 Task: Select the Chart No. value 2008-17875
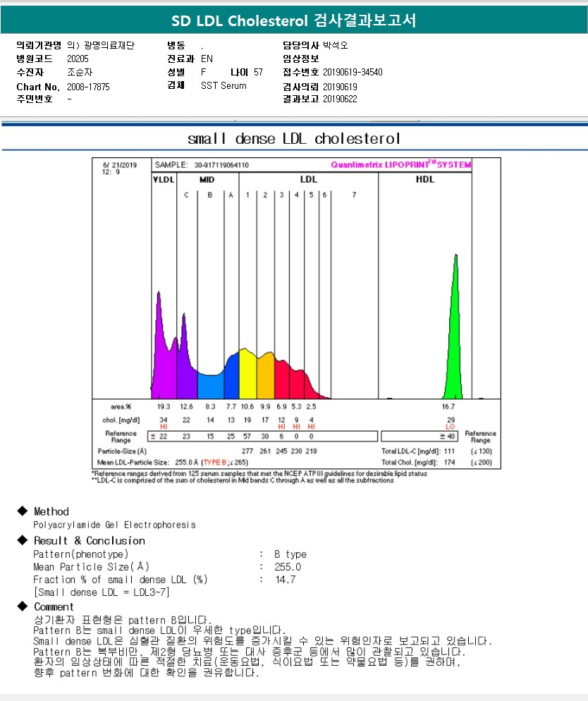(89, 87)
